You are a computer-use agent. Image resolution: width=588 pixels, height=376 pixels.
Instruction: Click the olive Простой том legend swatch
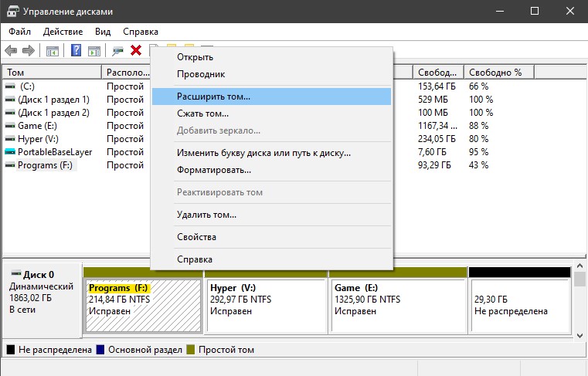point(191,350)
